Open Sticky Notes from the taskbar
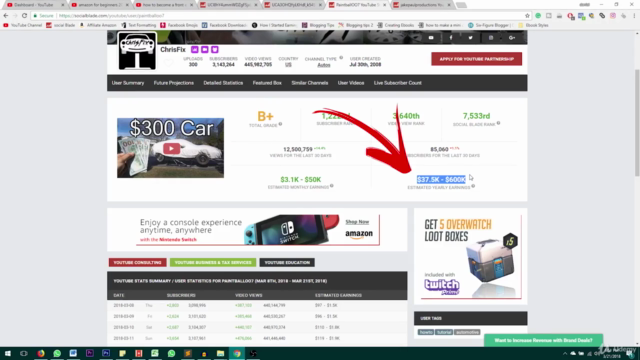640x360 pixels. click(122, 353)
